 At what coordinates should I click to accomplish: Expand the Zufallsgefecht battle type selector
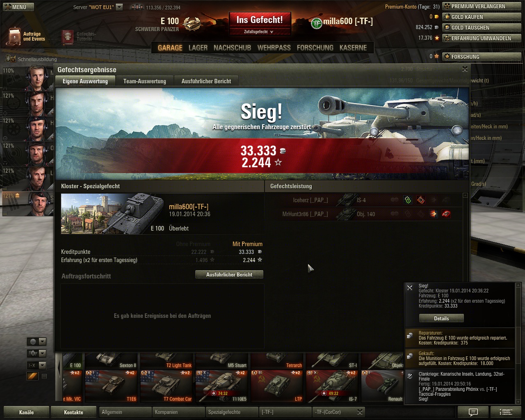259,32
